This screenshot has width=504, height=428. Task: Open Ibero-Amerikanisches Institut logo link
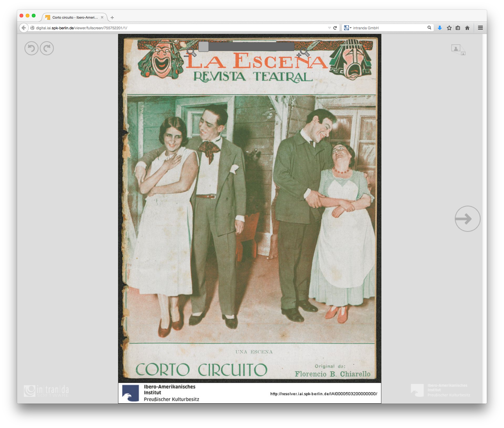(x=440, y=390)
